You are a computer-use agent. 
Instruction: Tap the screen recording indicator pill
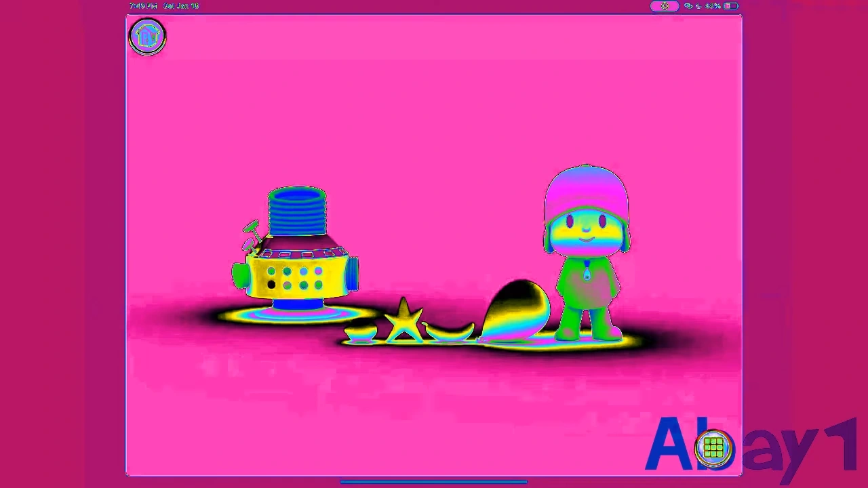[x=664, y=6]
